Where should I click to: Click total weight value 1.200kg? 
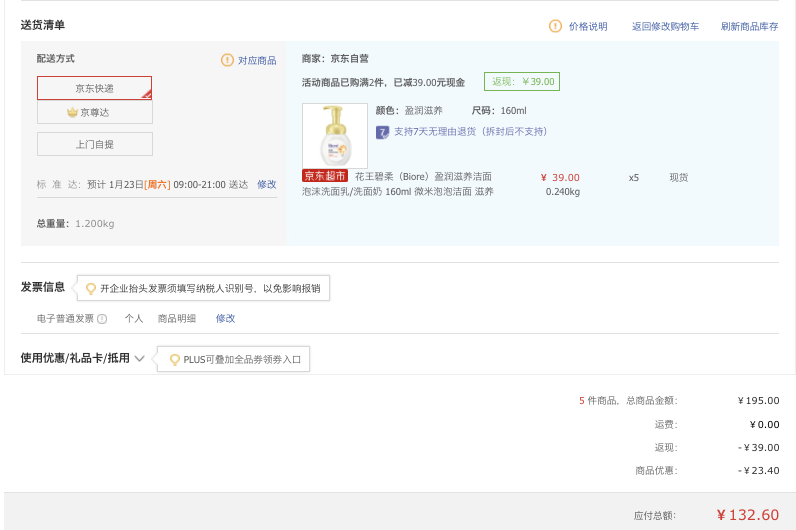click(95, 223)
